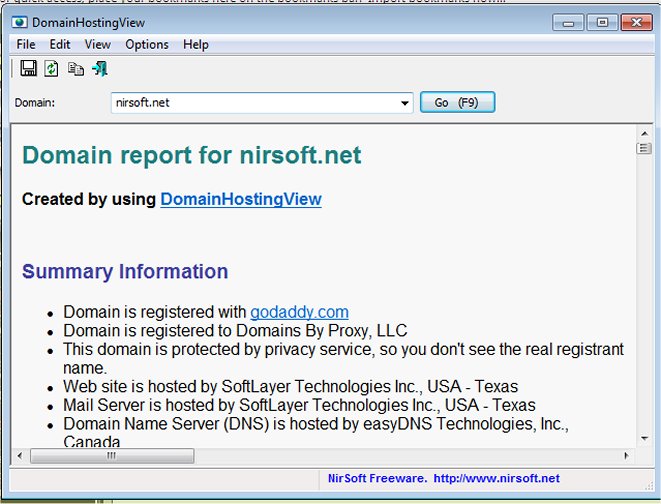Click the http://www.nirsoft.net status bar link
The height and width of the screenshot is (504, 661).
[497, 478]
